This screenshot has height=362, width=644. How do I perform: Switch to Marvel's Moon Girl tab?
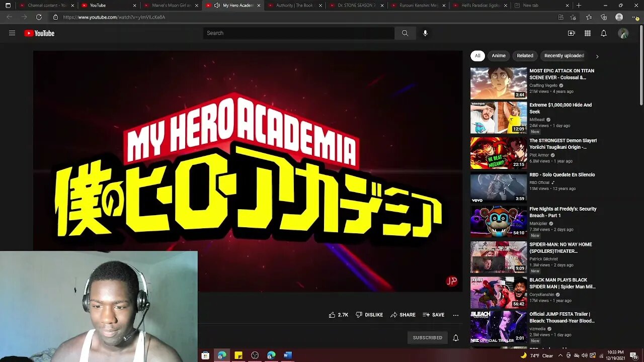point(171,6)
